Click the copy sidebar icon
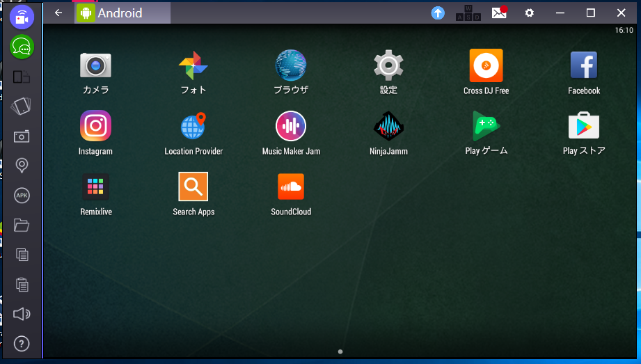 click(22, 255)
